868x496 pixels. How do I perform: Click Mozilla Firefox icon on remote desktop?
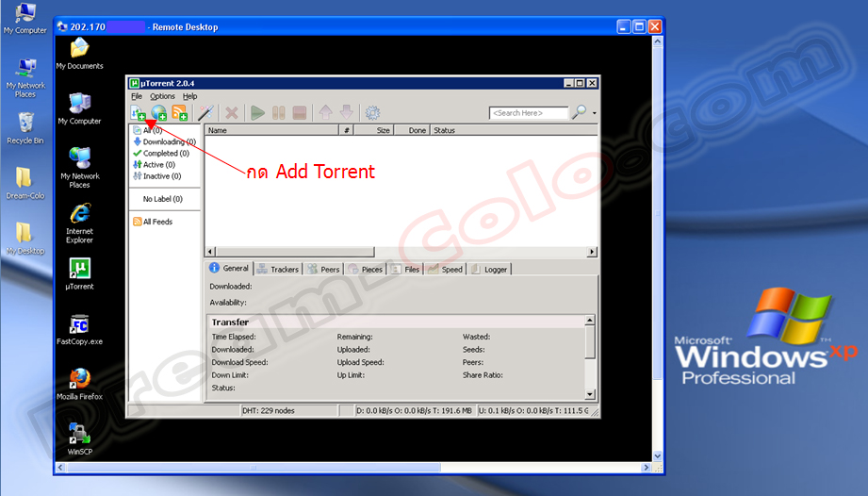pyautogui.click(x=80, y=384)
